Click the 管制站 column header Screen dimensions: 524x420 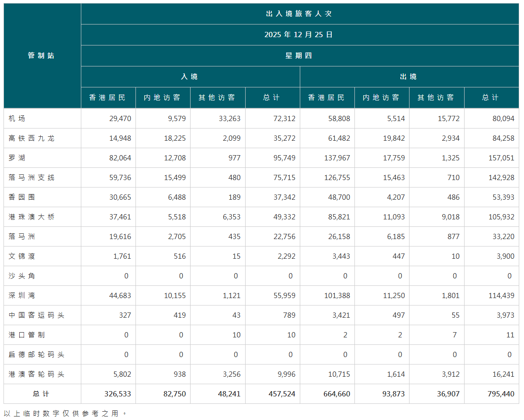(42, 56)
